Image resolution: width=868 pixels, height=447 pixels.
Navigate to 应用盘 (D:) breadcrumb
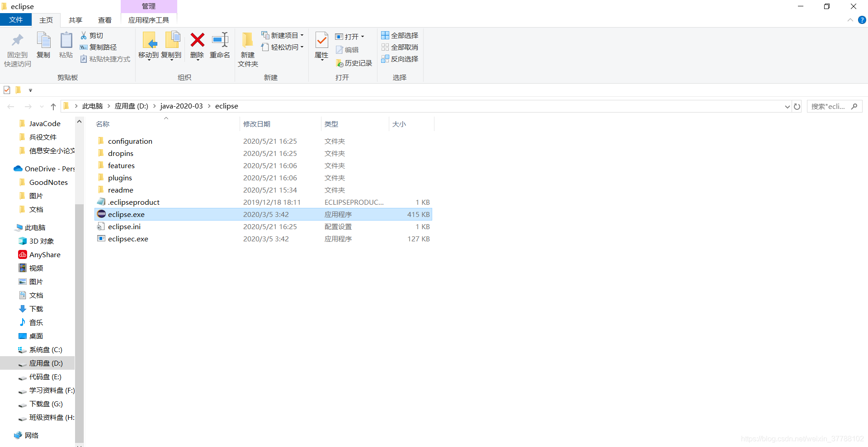click(x=132, y=106)
